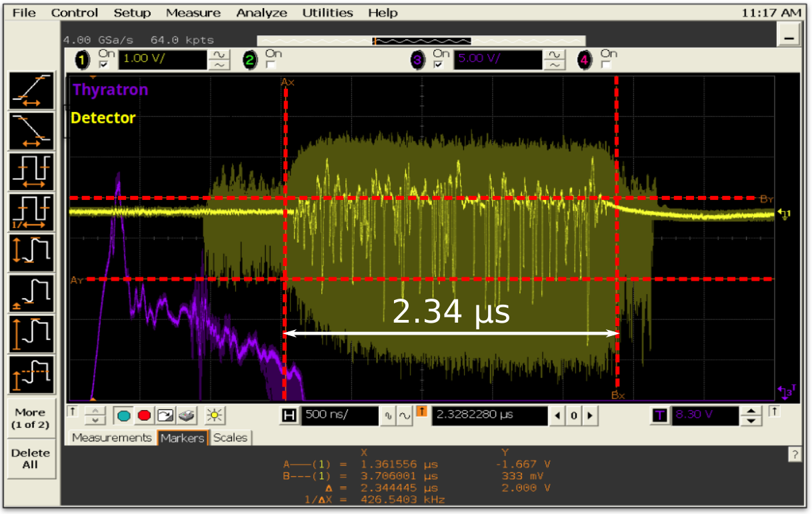812x514 pixels.
Task: Click the horizontal position field 2.3282280 µs
Action: coord(490,416)
